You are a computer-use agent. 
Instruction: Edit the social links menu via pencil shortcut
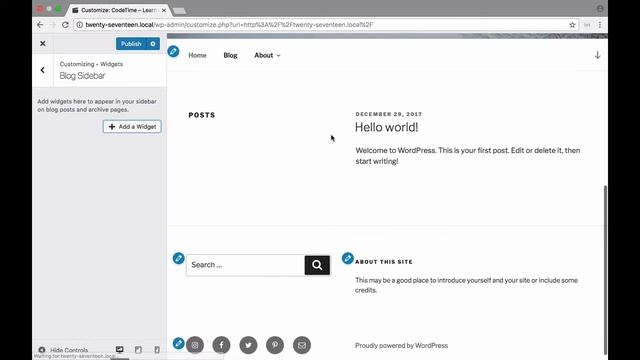[x=178, y=343]
